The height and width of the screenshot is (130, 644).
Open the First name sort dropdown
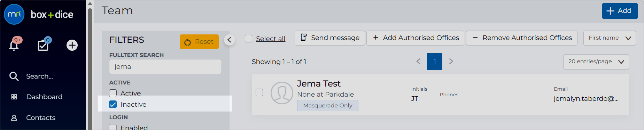(x=610, y=38)
